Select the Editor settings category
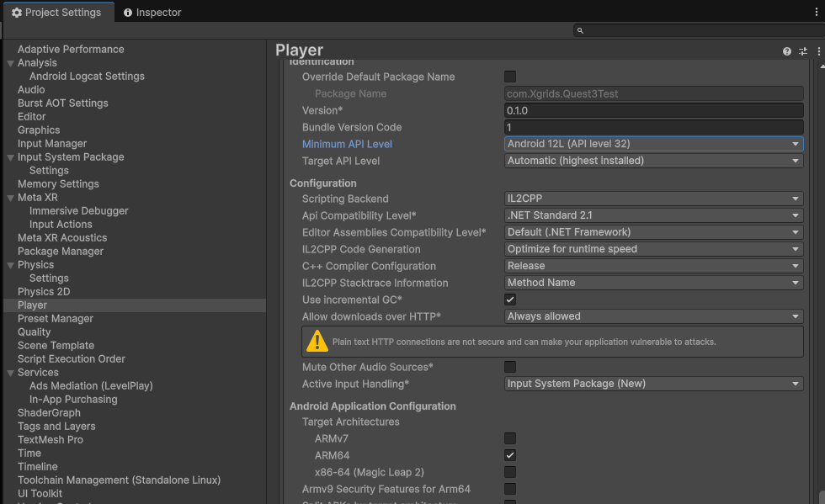Viewport: 825px width, 504px height. point(32,116)
